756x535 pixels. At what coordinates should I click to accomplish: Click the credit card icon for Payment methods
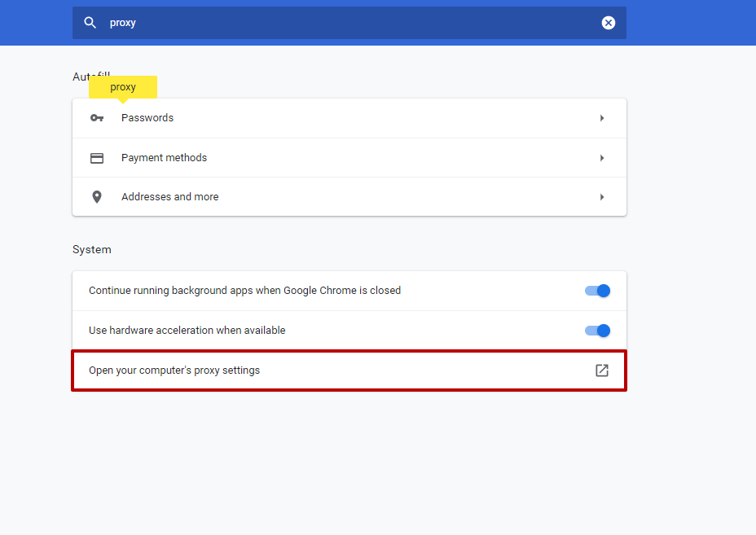click(97, 158)
